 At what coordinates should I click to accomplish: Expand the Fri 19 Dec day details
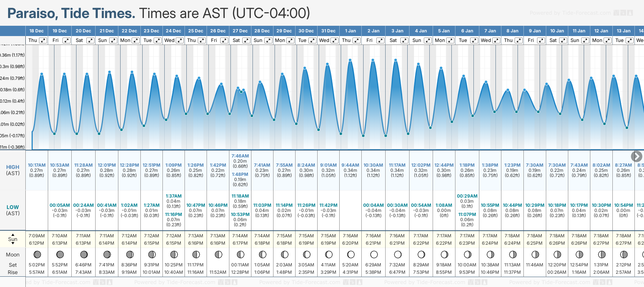66,40
